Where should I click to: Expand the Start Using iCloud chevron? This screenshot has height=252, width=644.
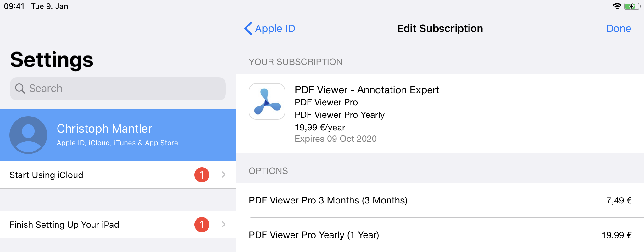(224, 175)
